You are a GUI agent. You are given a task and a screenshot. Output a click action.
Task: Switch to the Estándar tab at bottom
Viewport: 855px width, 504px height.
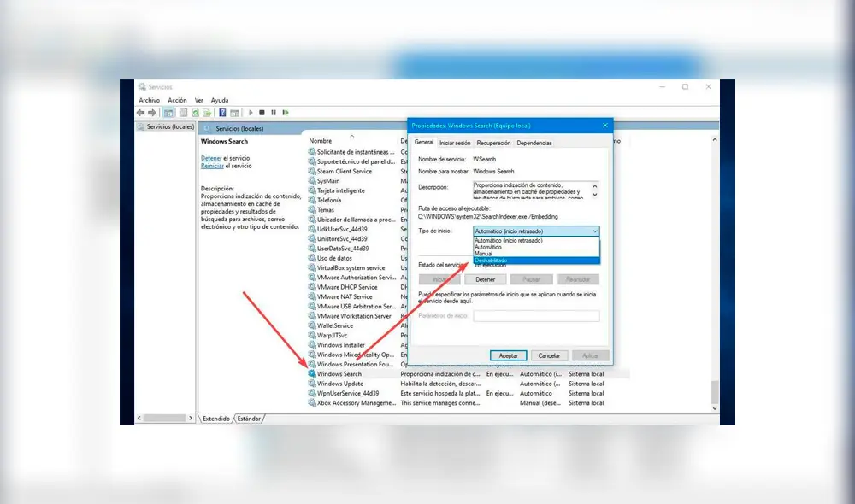coord(249,419)
